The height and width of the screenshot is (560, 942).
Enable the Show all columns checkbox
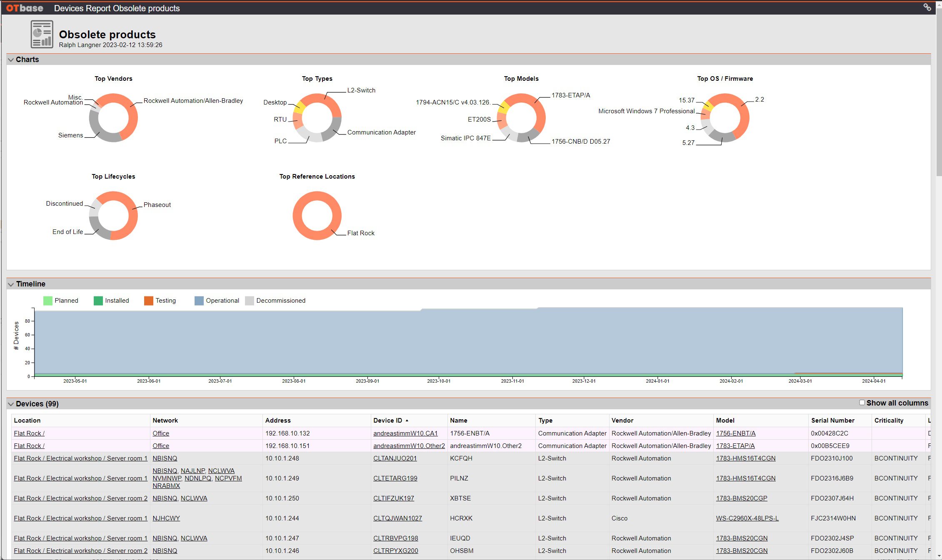click(862, 403)
